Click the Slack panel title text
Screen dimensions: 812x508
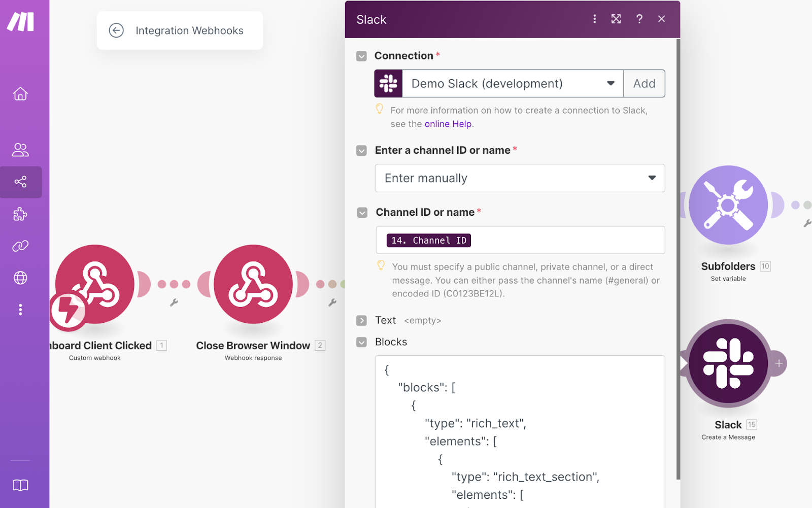pyautogui.click(x=371, y=20)
